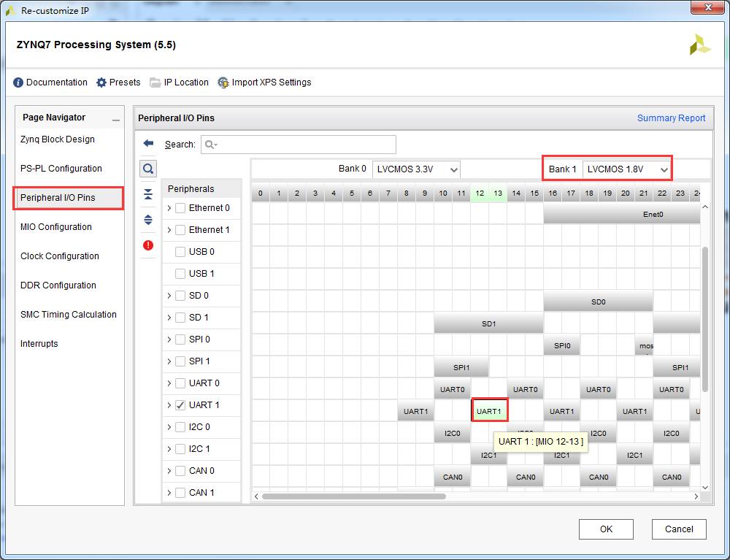Click the expand all icon
Image resolution: width=730 pixels, height=560 pixels.
148,220
